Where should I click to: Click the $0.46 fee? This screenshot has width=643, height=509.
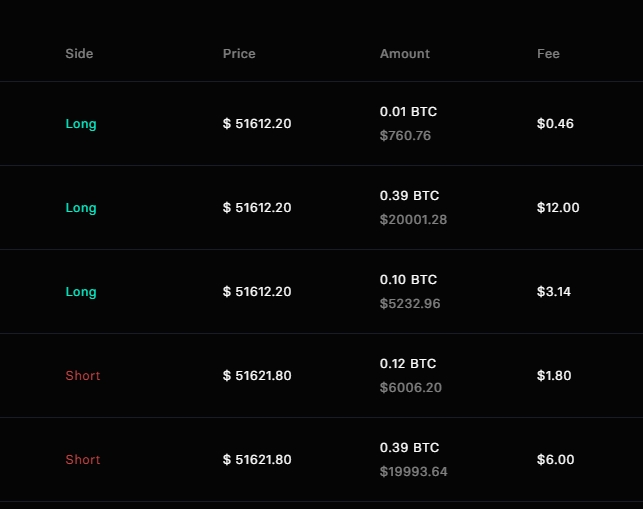click(x=555, y=124)
